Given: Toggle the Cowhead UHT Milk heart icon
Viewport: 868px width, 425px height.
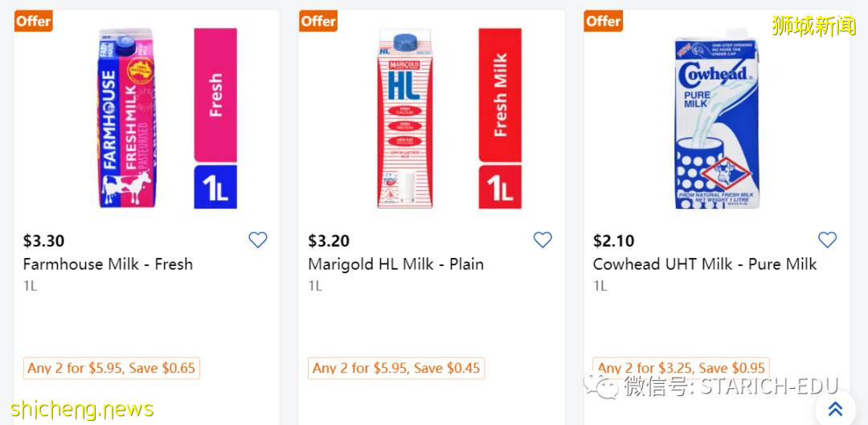Looking at the screenshot, I should pos(827,239).
